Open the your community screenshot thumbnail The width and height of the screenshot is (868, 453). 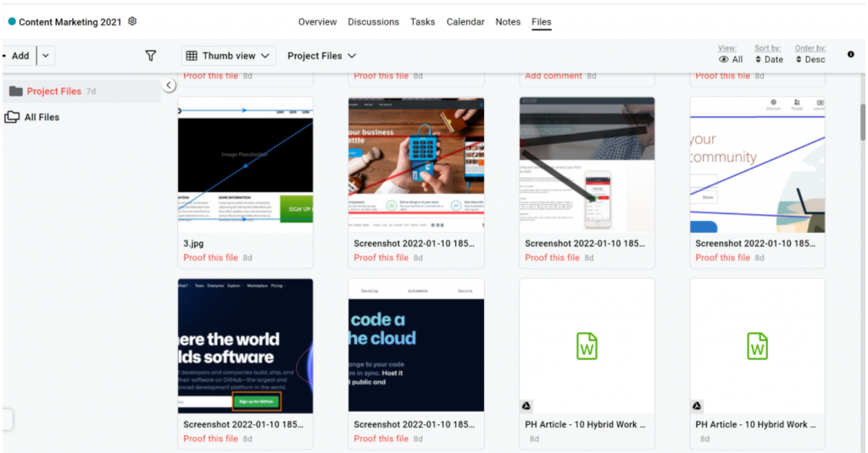(x=757, y=164)
